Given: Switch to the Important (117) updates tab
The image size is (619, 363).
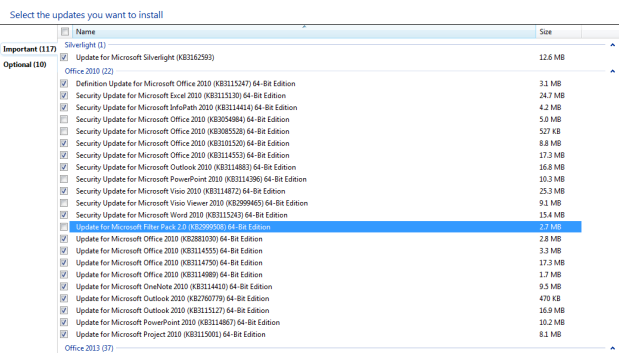Looking at the screenshot, I should (x=30, y=49).
